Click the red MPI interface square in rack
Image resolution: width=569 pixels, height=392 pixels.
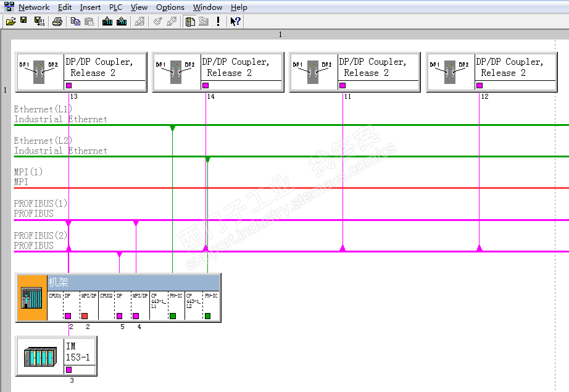point(85,316)
